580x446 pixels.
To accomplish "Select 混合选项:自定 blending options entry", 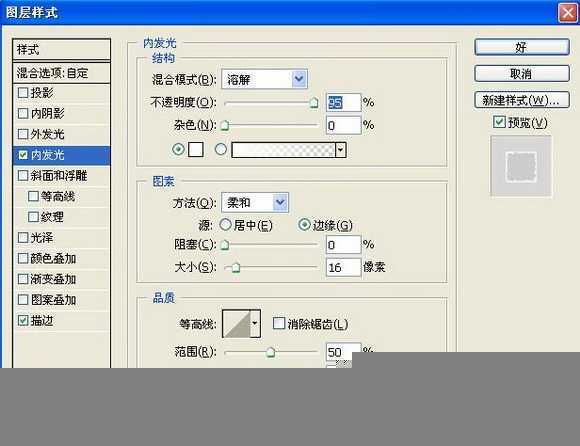I will pyautogui.click(x=61, y=73).
